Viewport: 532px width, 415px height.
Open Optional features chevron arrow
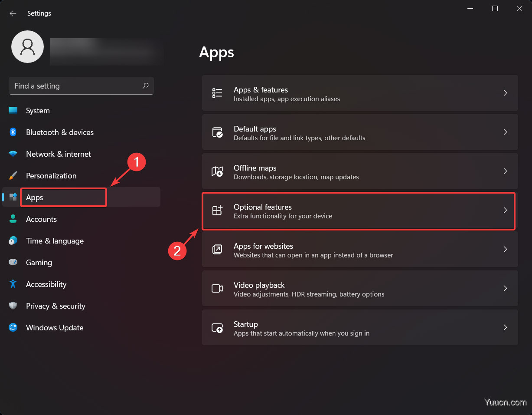(x=505, y=210)
